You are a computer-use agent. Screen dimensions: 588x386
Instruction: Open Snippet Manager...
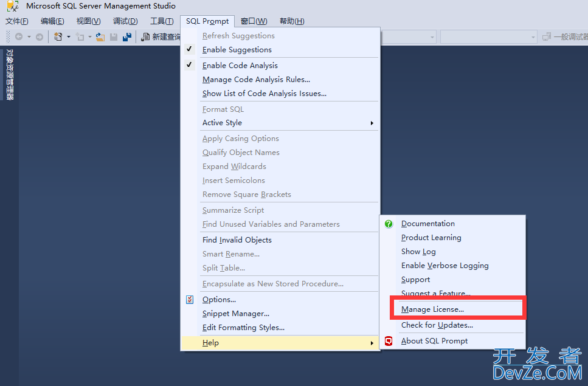pyautogui.click(x=236, y=314)
